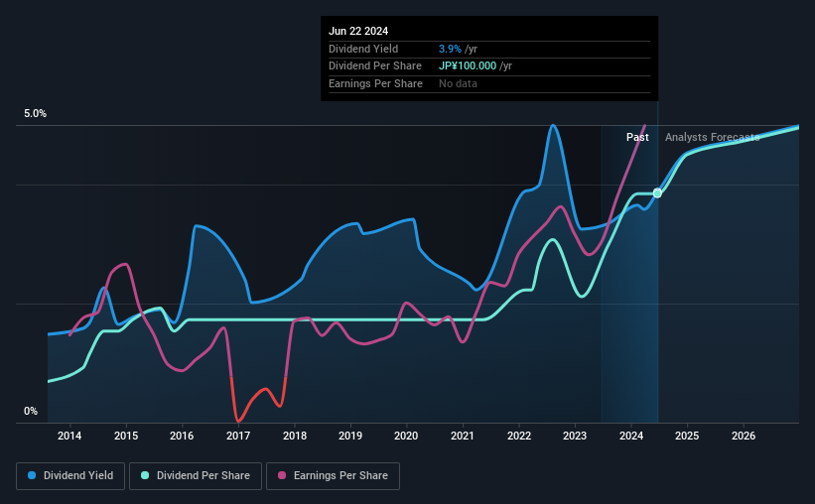Click the 2019 x-axis label

pos(350,436)
